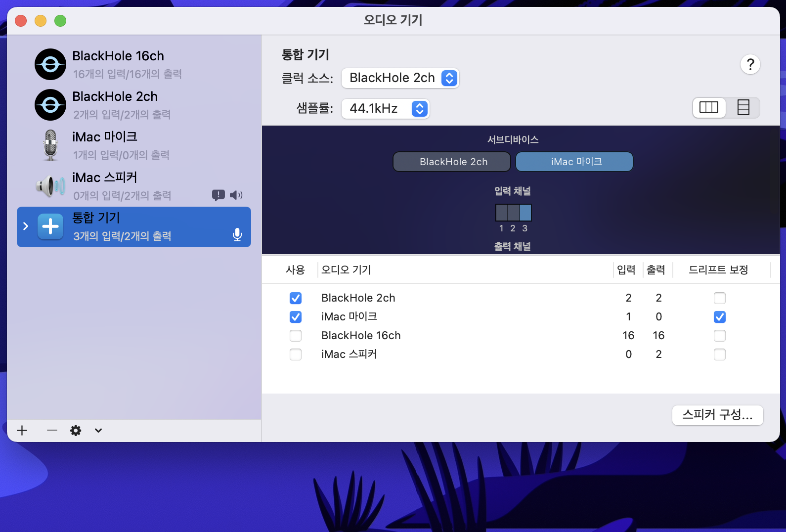
Task: Click the iMac 스피커 speaker icon
Action: pos(50,186)
